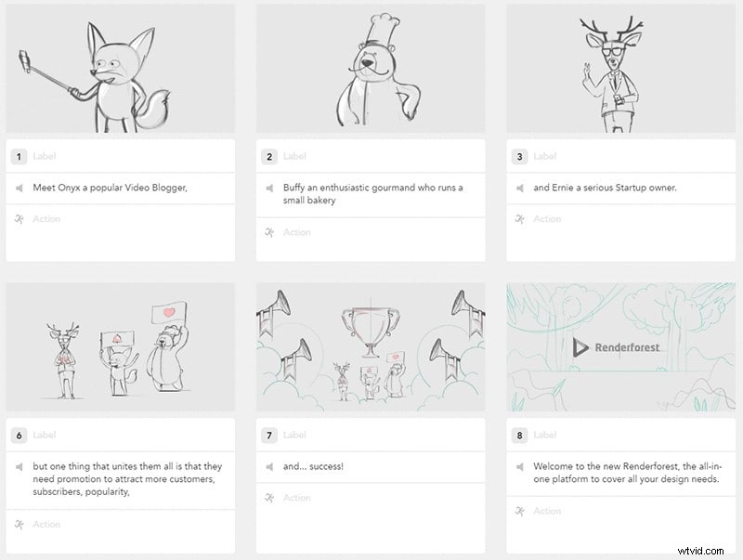Open the Renderforest logo frame thumbnail
This screenshot has width=743, height=560.
620,346
